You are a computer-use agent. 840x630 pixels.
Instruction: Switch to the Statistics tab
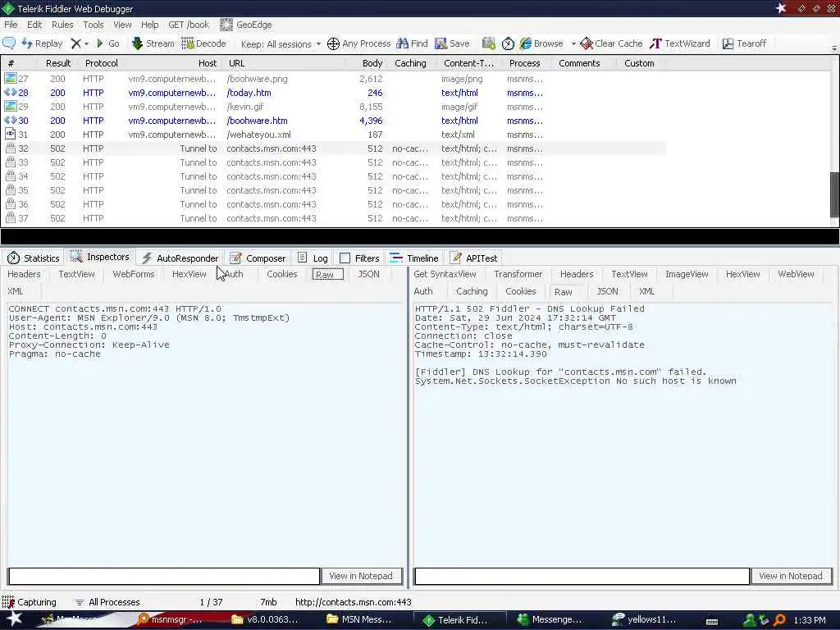click(x=33, y=258)
